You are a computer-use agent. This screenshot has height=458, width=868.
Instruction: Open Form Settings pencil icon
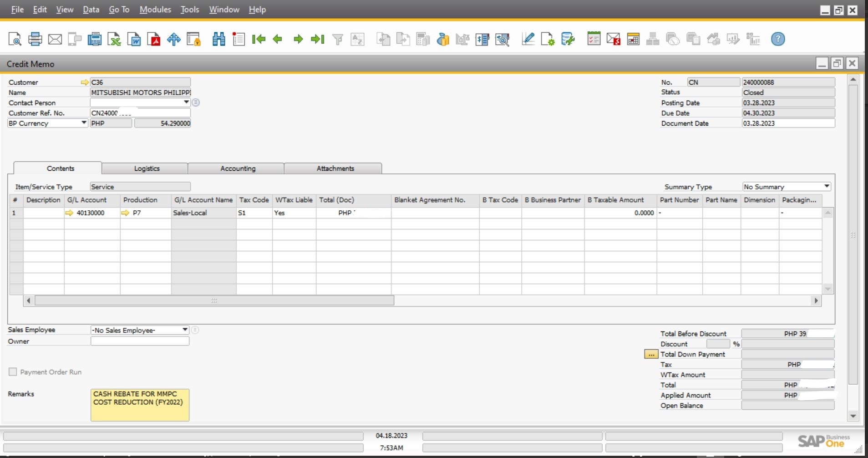[x=528, y=39]
